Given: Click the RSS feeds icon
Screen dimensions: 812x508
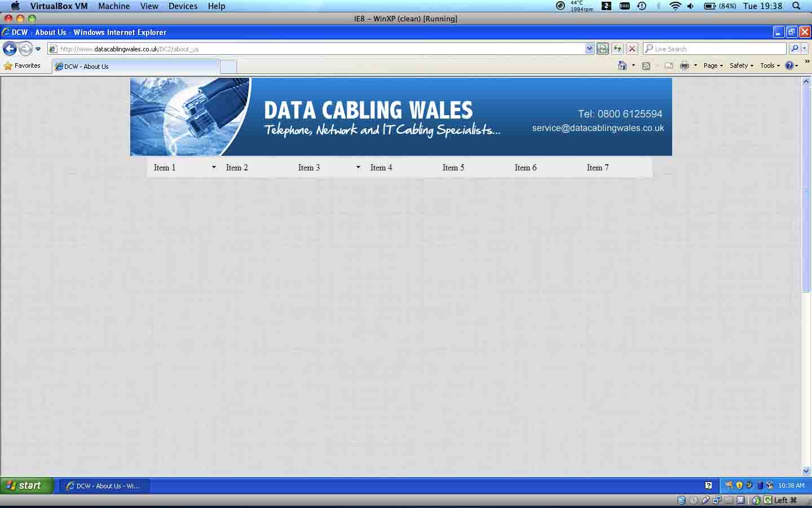Looking at the screenshot, I should 646,65.
